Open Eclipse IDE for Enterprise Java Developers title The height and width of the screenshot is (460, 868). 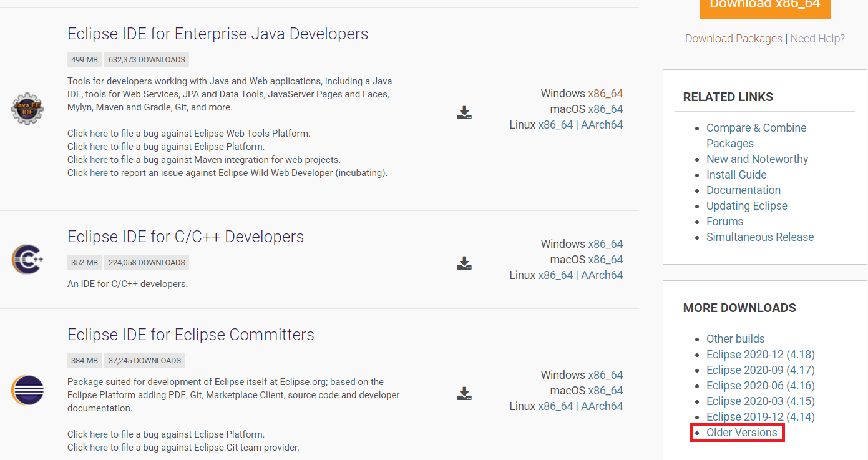point(218,34)
